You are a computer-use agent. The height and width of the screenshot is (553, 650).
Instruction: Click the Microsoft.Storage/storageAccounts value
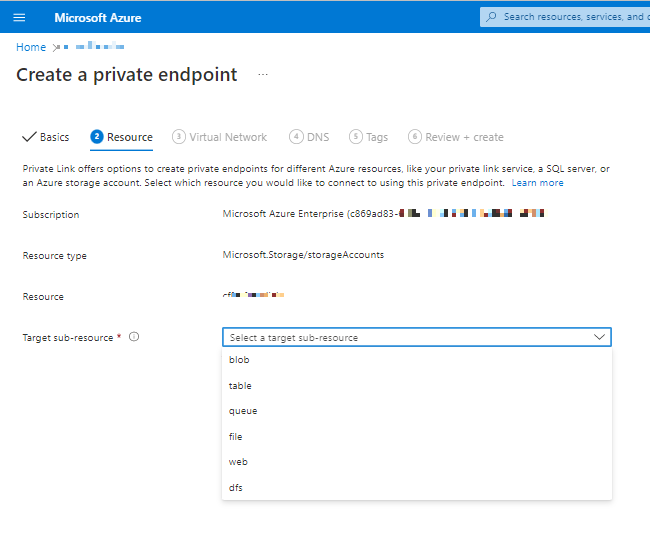pyautogui.click(x=303, y=255)
